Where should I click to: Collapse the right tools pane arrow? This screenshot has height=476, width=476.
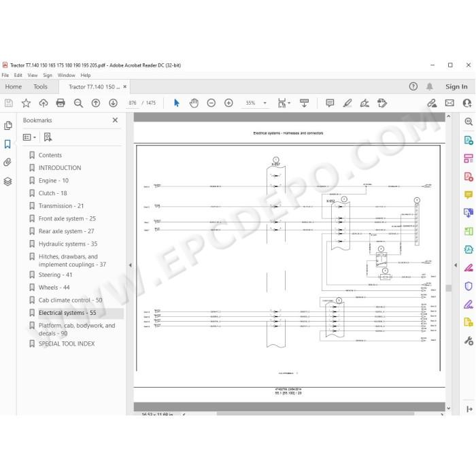pos(456,265)
